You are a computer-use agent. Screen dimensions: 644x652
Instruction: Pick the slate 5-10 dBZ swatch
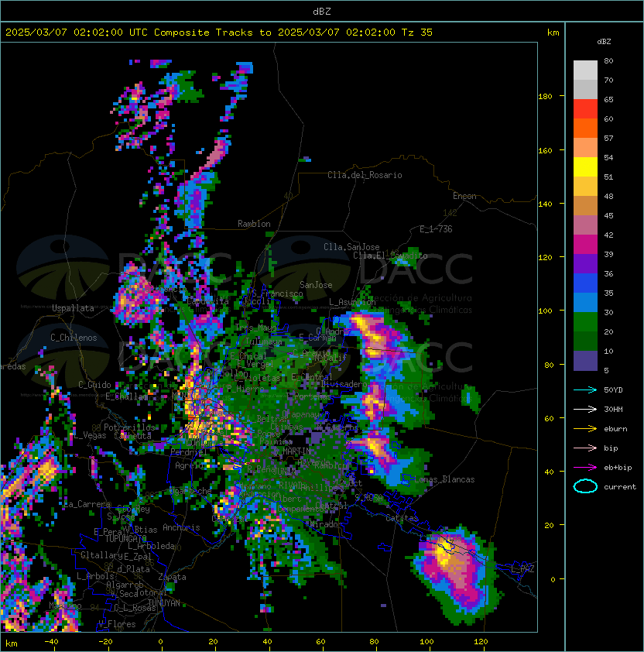coord(585,361)
